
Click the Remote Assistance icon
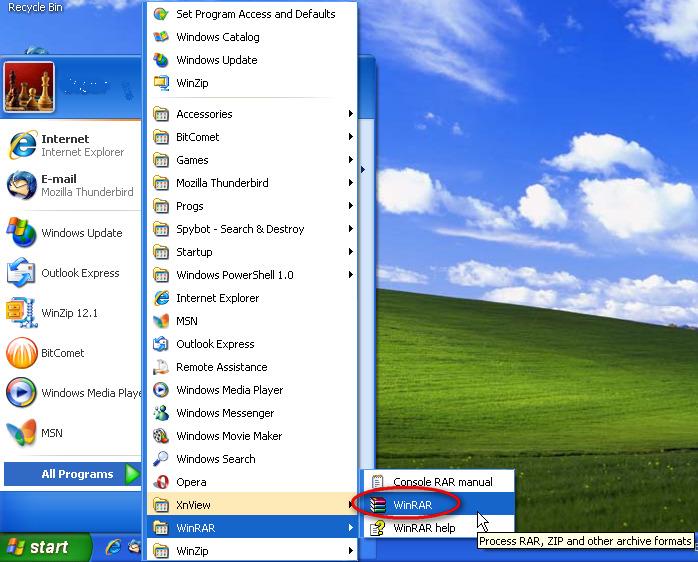(x=161, y=367)
